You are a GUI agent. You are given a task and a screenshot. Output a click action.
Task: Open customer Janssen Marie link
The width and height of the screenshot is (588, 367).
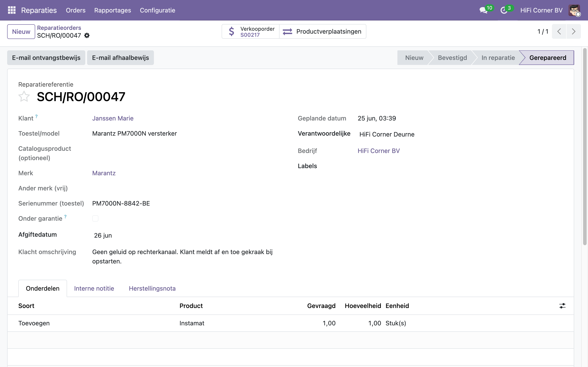(113, 118)
